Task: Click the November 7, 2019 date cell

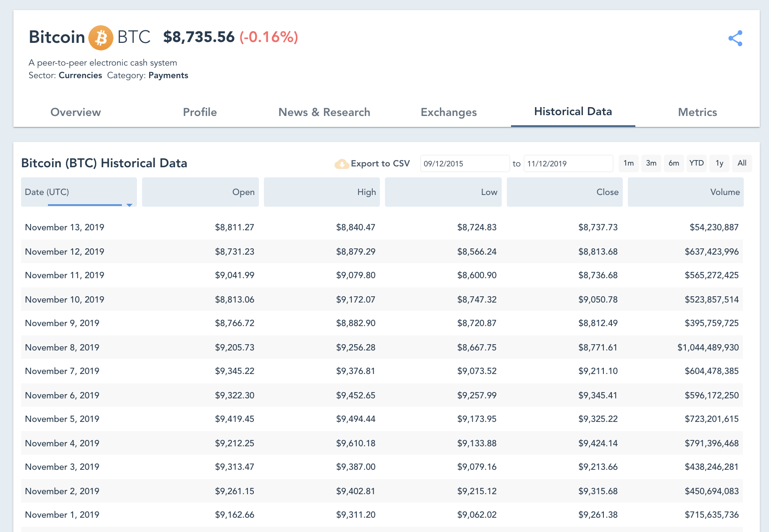Action: point(62,371)
